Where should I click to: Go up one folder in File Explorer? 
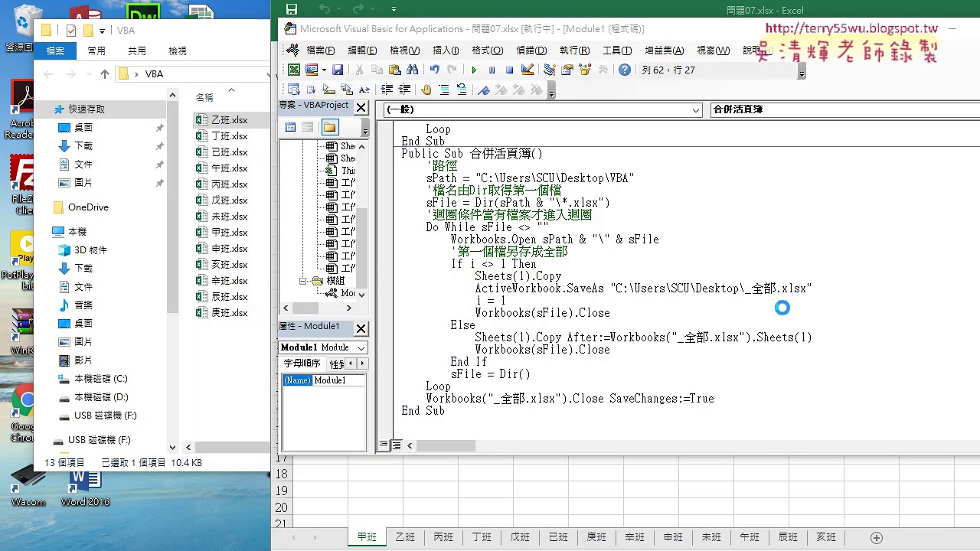[105, 74]
